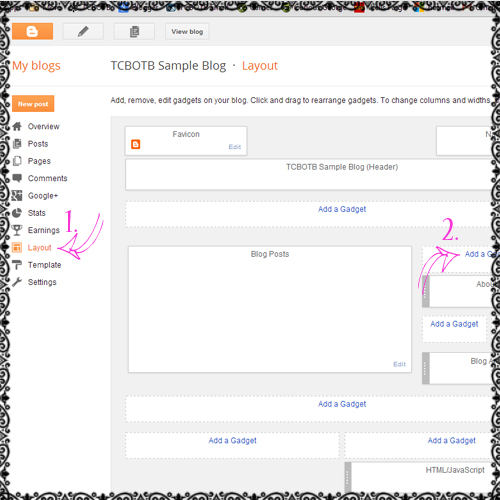Click Add a Gadget above HTML/JavaScript gadget
The height and width of the screenshot is (500, 500).
point(452,440)
